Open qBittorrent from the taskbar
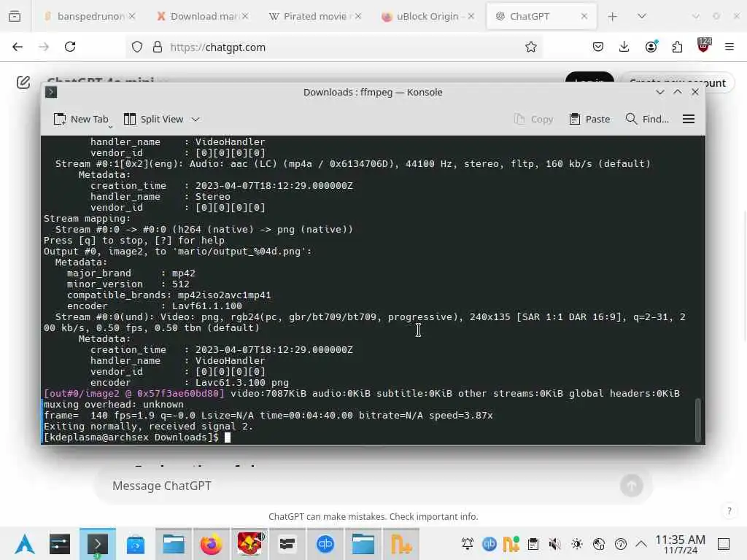The image size is (747, 560). [x=325, y=544]
